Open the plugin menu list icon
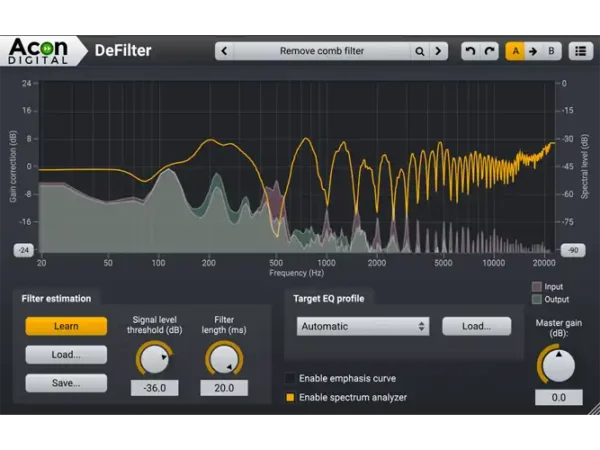 coord(580,51)
